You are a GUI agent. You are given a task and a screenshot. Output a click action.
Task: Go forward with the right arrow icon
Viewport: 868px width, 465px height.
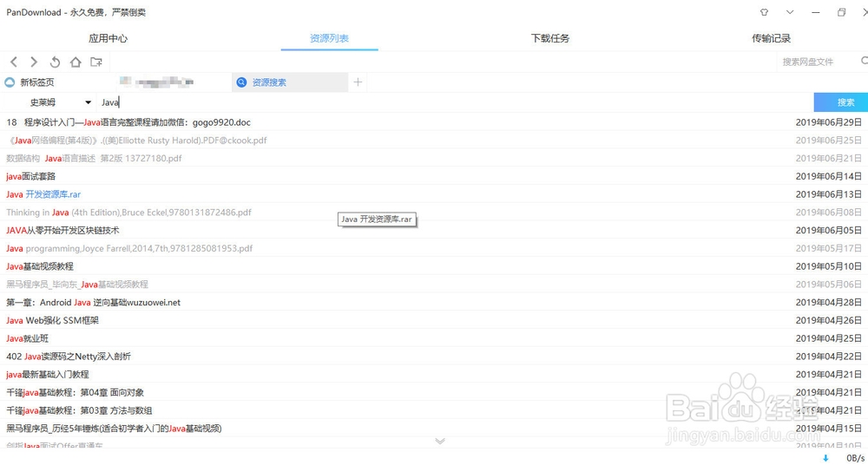coord(35,62)
